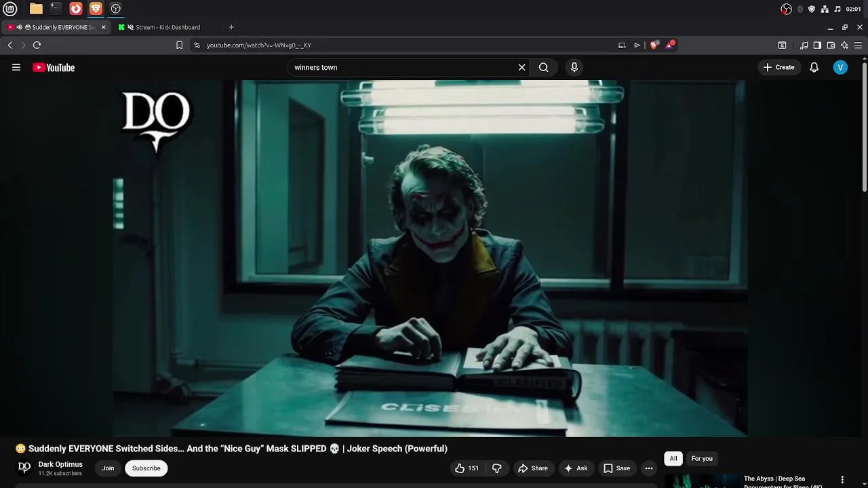Click OBS recording tray icon
The height and width of the screenshot is (488, 868).
(x=787, y=9)
